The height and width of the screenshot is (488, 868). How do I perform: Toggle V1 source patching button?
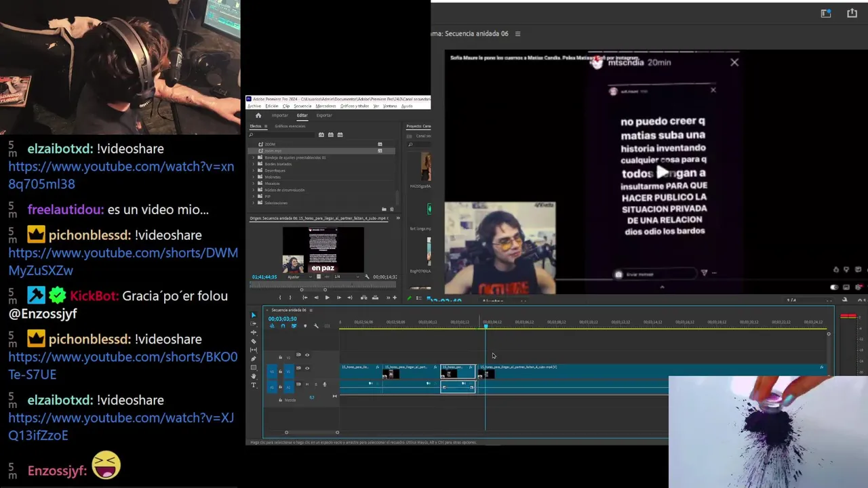click(x=272, y=371)
